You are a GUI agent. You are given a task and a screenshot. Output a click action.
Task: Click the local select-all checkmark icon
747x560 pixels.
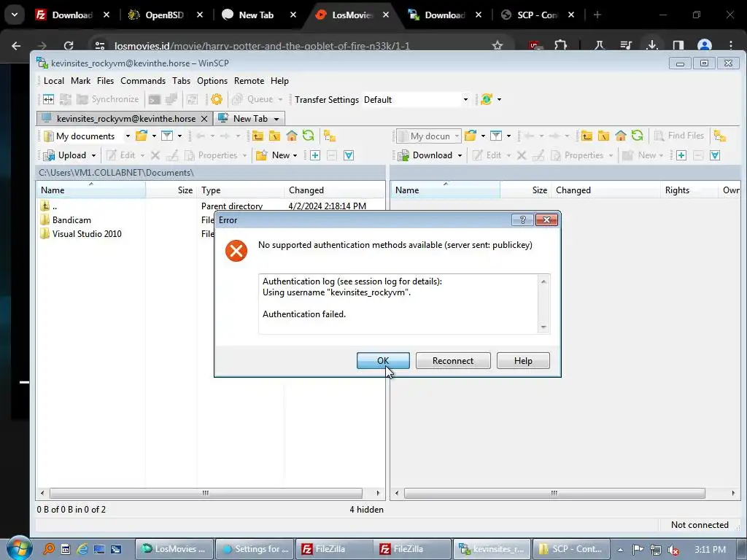click(x=349, y=155)
